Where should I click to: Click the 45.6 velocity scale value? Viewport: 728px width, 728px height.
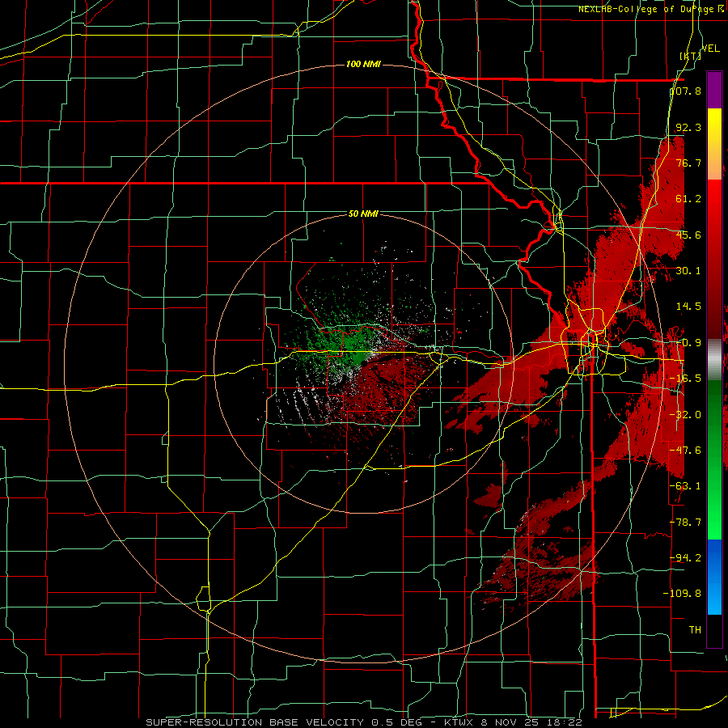[688, 235]
